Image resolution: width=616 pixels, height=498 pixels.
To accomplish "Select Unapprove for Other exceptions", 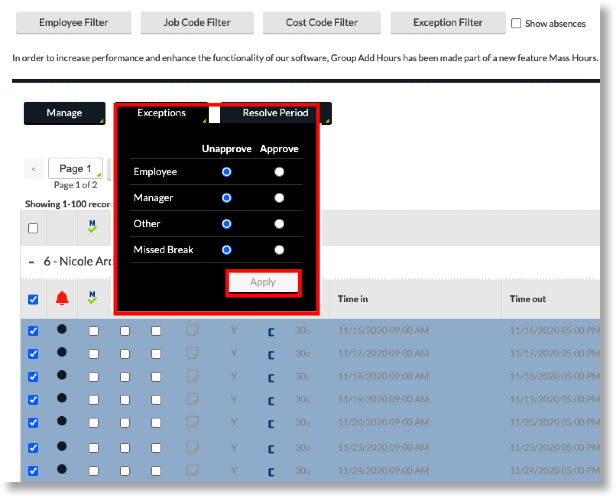I will tap(226, 224).
